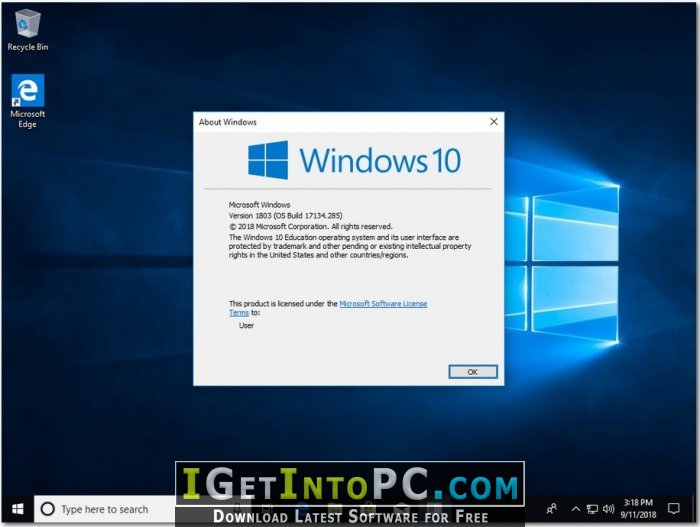Open the Windows Start menu
This screenshot has width=700, height=527.
coord(18,509)
